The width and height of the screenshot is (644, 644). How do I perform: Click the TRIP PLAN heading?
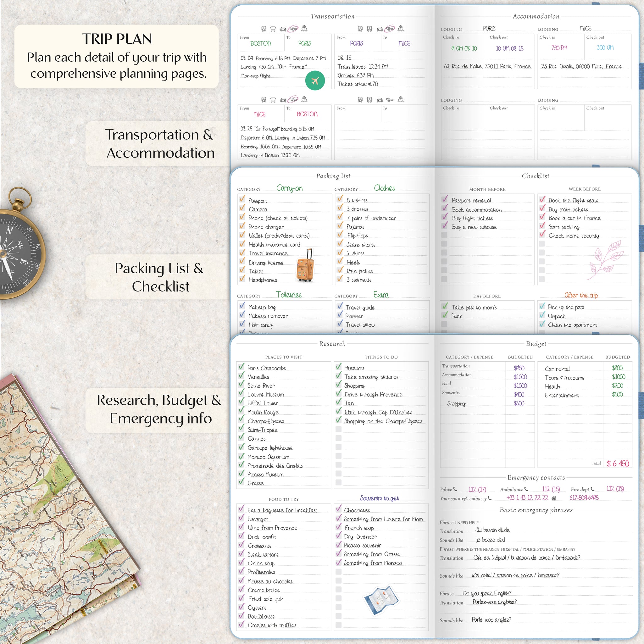117,39
